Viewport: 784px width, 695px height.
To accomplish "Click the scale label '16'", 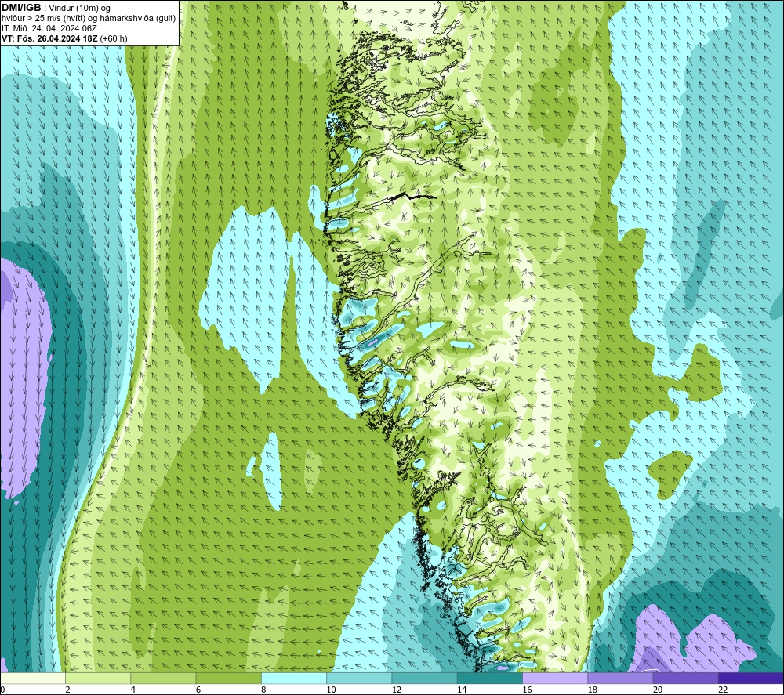I will coord(527,690).
